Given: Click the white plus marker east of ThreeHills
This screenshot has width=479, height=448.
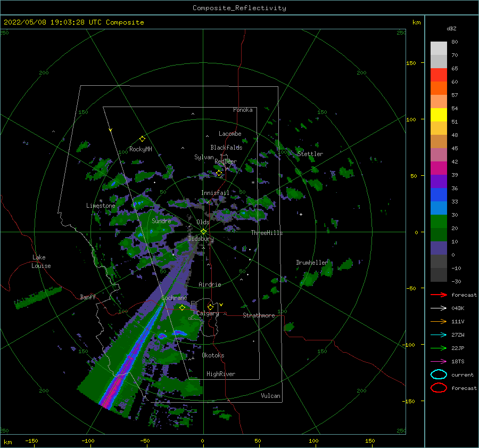Looking at the screenshot, I should [x=301, y=214].
